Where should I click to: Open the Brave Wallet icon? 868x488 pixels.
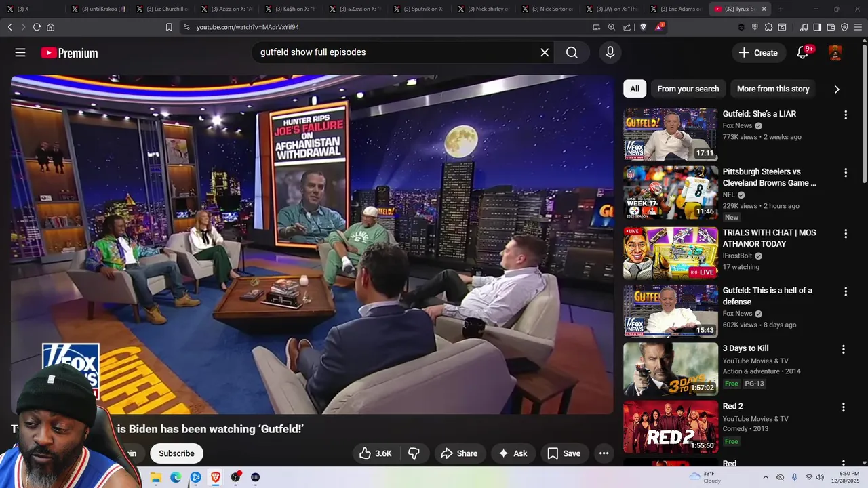tap(831, 27)
